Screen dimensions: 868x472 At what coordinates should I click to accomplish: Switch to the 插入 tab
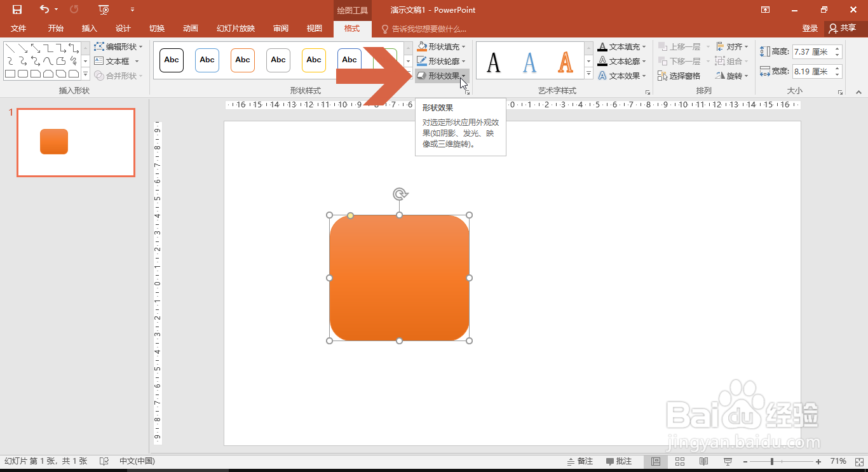click(90, 29)
